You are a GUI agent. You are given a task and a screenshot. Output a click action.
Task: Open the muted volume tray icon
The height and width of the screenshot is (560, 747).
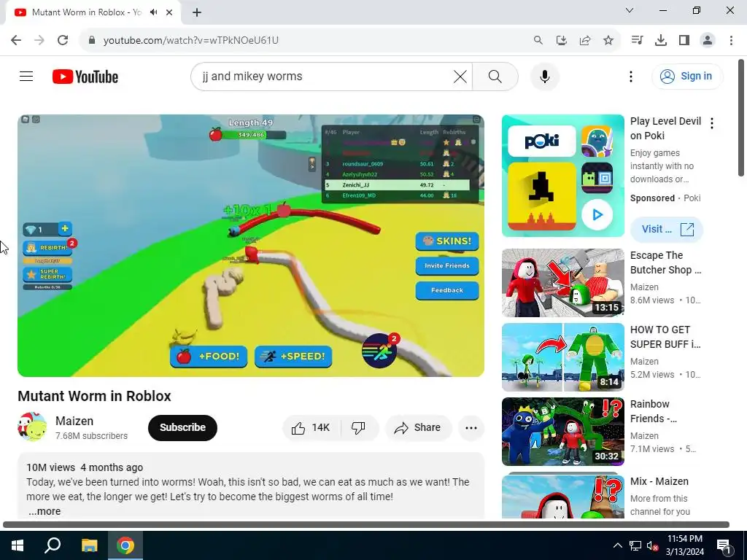point(652,545)
